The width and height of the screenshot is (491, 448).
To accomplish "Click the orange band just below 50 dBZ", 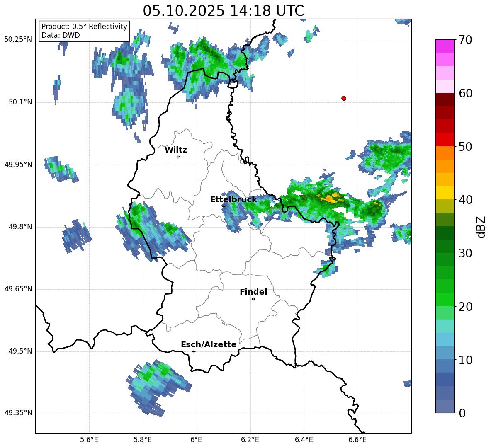I will [445, 153].
